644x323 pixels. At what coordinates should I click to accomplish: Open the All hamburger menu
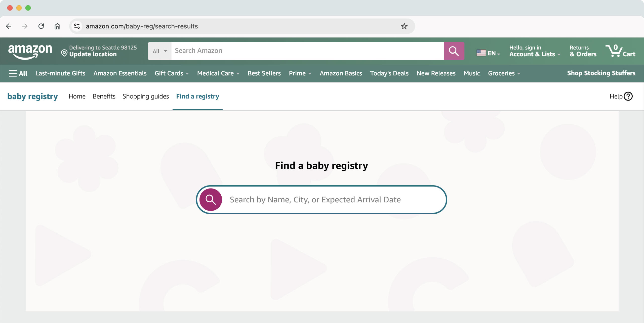pyautogui.click(x=18, y=73)
